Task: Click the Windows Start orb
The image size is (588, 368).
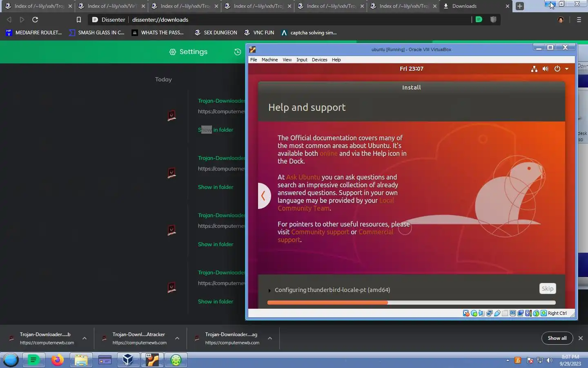Action: click(11, 360)
